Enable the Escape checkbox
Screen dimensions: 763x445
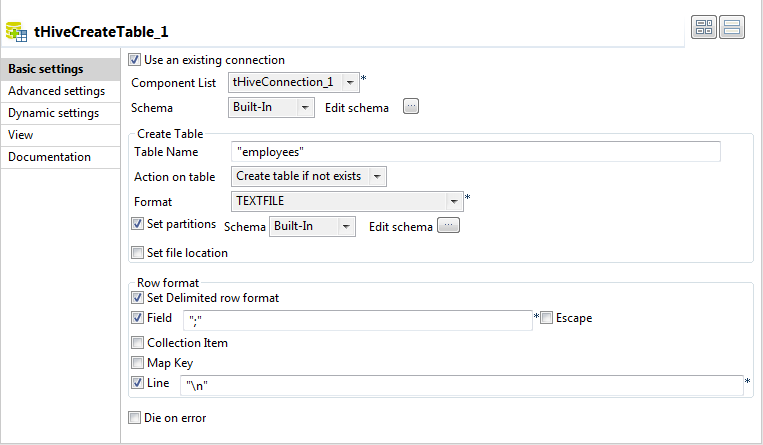coord(547,318)
